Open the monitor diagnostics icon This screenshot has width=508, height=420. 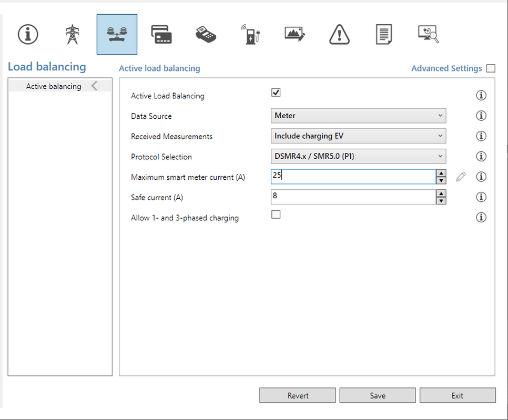(x=428, y=34)
